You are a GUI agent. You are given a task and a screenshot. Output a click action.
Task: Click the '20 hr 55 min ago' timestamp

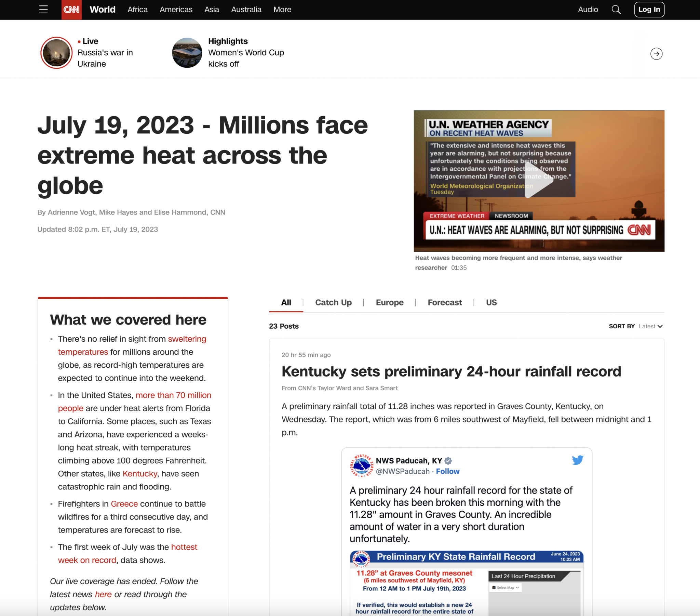point(306,355)
